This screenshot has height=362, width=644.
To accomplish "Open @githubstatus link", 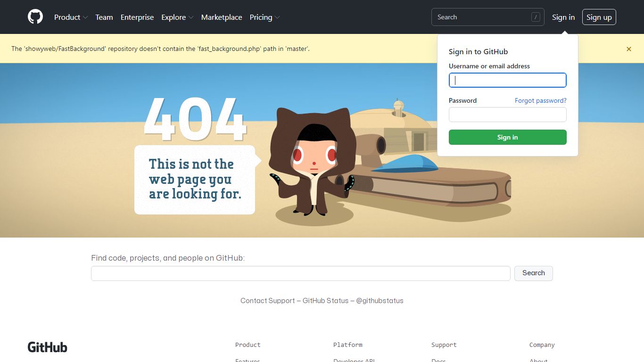I will pos(380,301).
